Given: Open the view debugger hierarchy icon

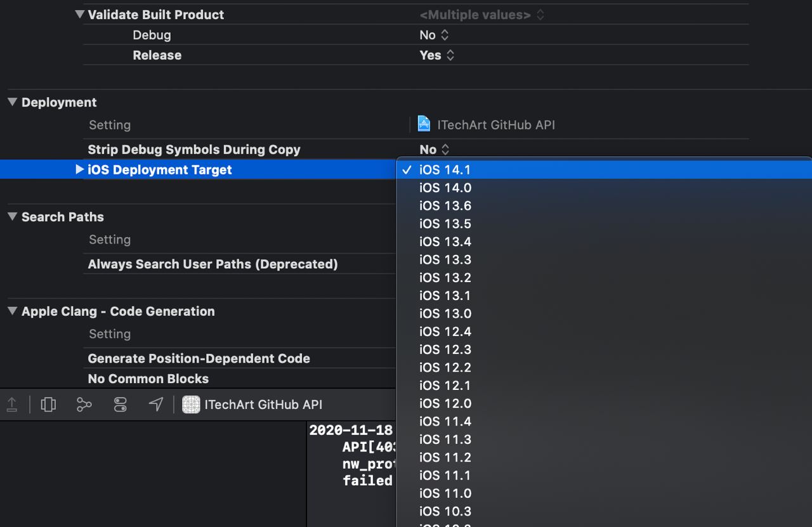Looking at the screenshot, I should click(x=48, y=405).
